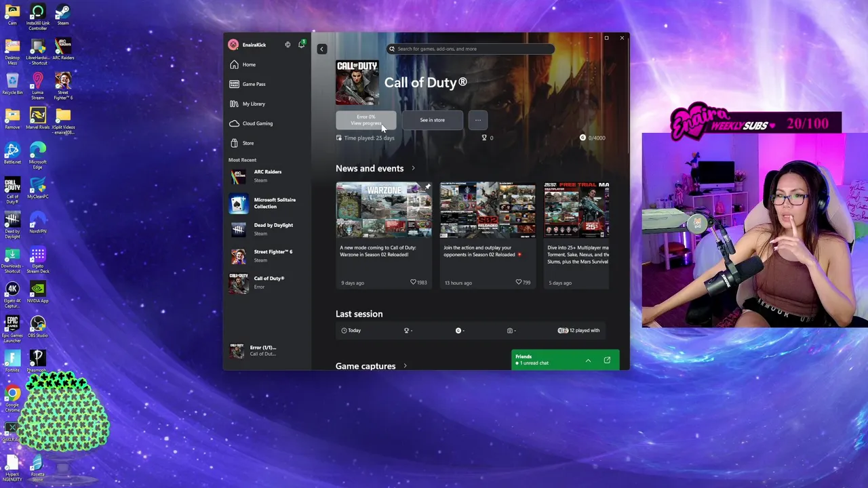The height and width of the screenshot is (488, 868).
Task: Launch OBS Studio from the desktop
Action: pos(38,327)
